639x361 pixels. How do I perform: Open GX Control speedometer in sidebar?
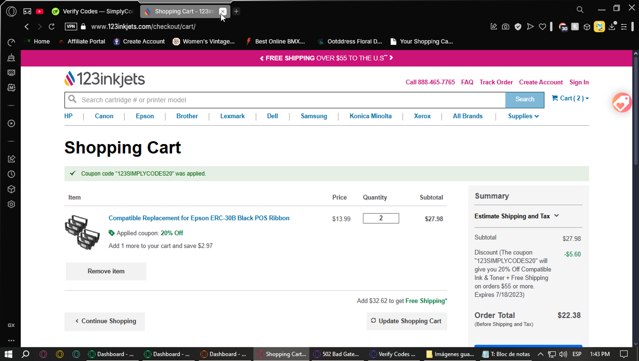pos(11,42)
